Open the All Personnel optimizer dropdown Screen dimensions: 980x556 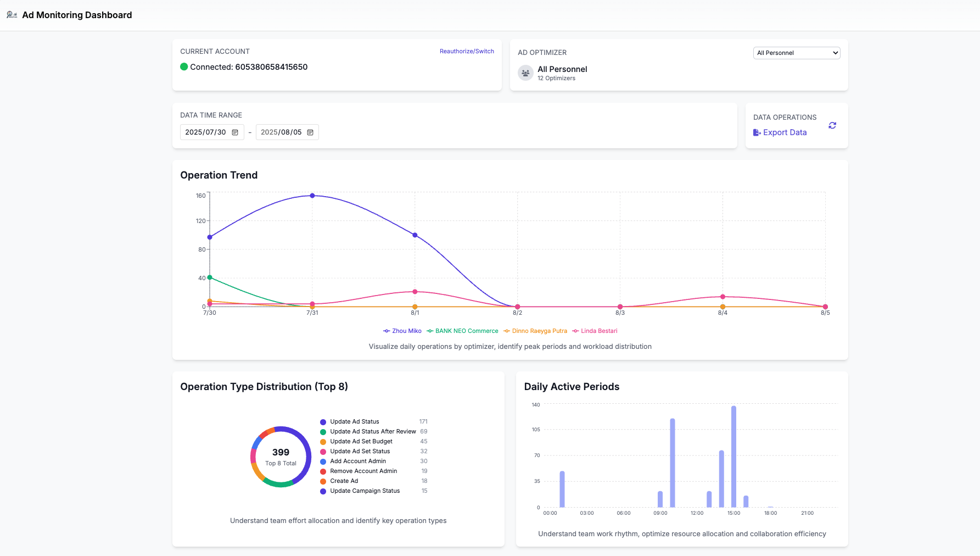(x=796, y=53)
